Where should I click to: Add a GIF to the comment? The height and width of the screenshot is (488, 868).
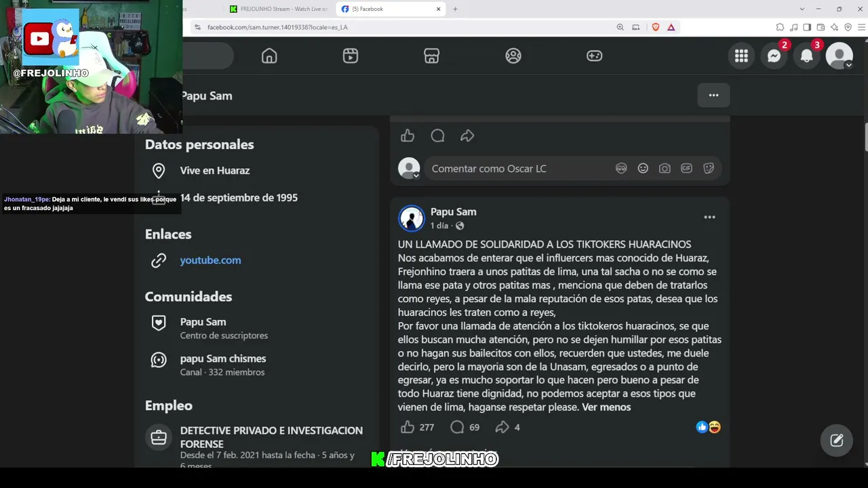[686, 169]
